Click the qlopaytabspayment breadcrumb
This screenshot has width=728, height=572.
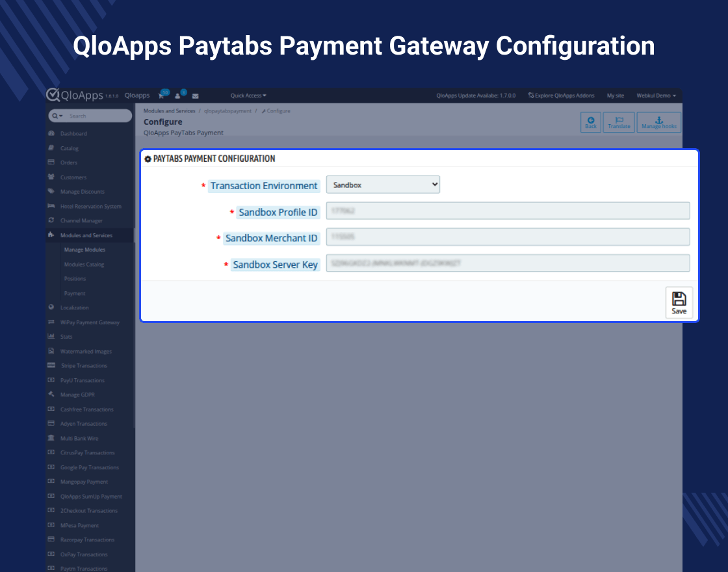click(227, 111)
